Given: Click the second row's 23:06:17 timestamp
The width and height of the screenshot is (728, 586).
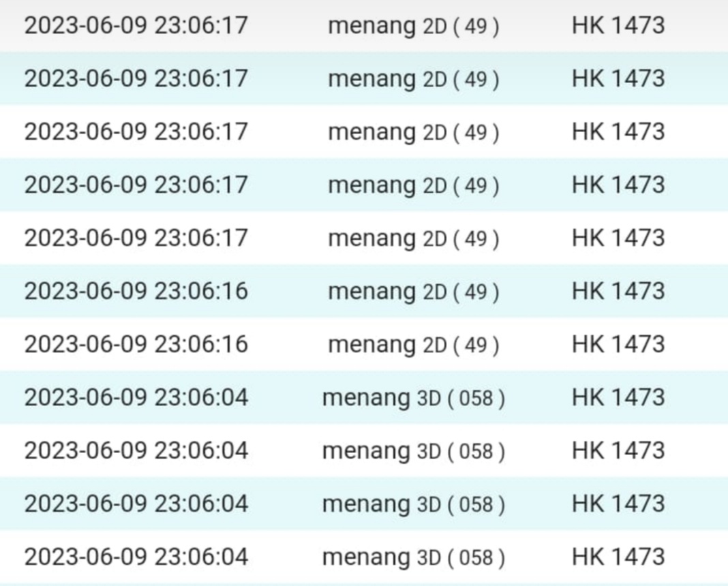Looking at the screenshot, I should [x=136, y=79].
